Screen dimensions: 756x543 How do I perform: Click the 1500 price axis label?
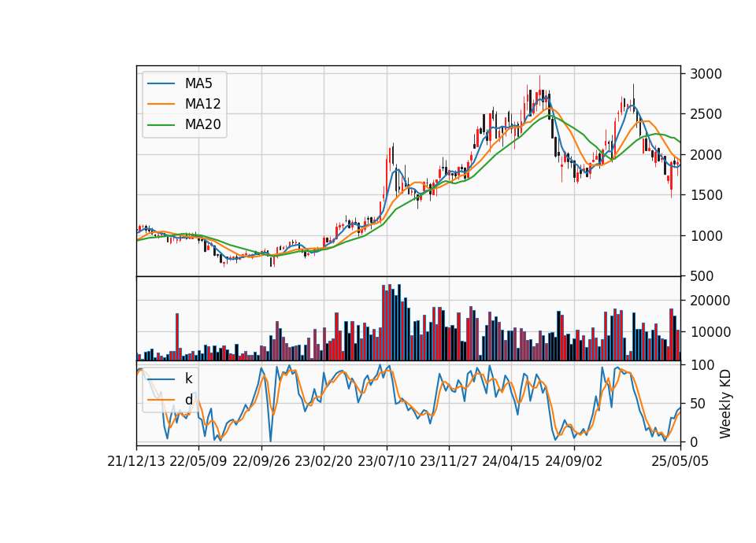pyautogui.click(x=706, y=195)
